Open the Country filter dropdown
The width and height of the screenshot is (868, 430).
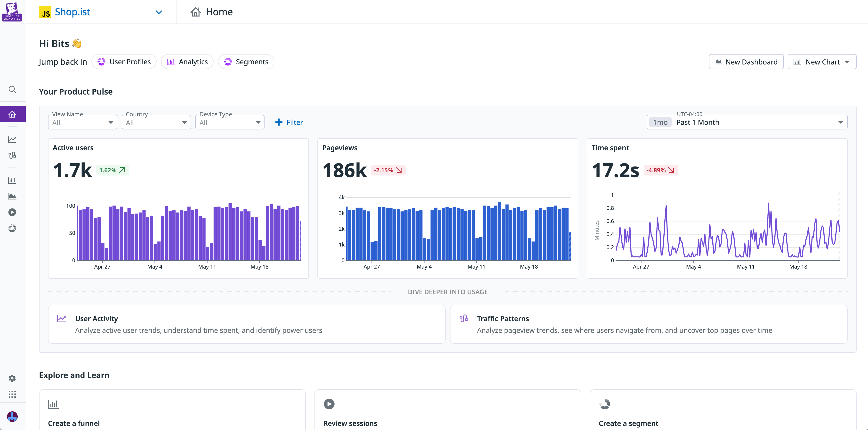(x=156, y=122)
